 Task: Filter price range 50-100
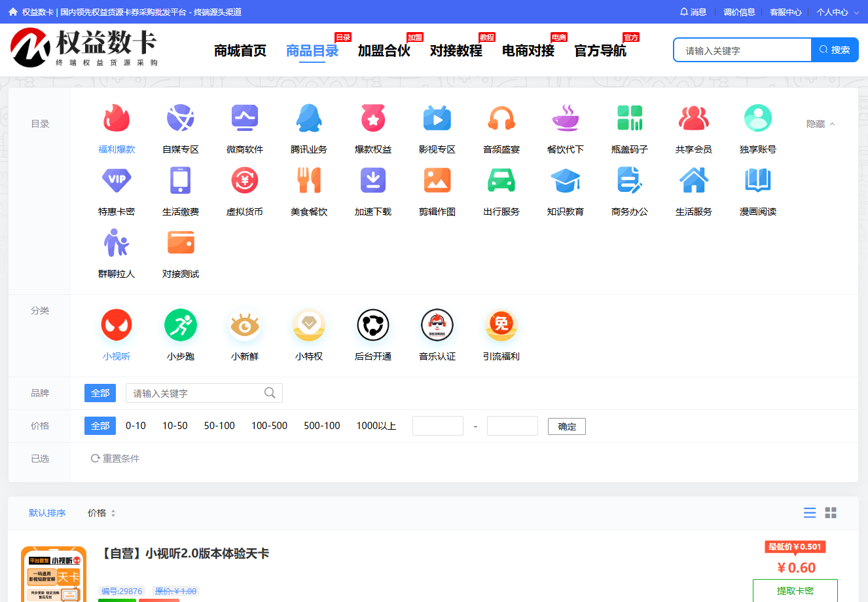pos(219,426)
